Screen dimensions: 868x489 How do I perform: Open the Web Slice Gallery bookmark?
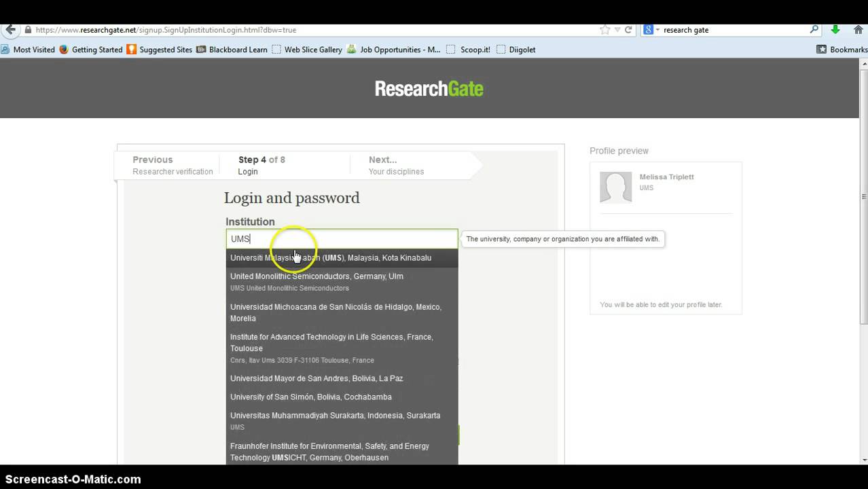coord(307,50)
